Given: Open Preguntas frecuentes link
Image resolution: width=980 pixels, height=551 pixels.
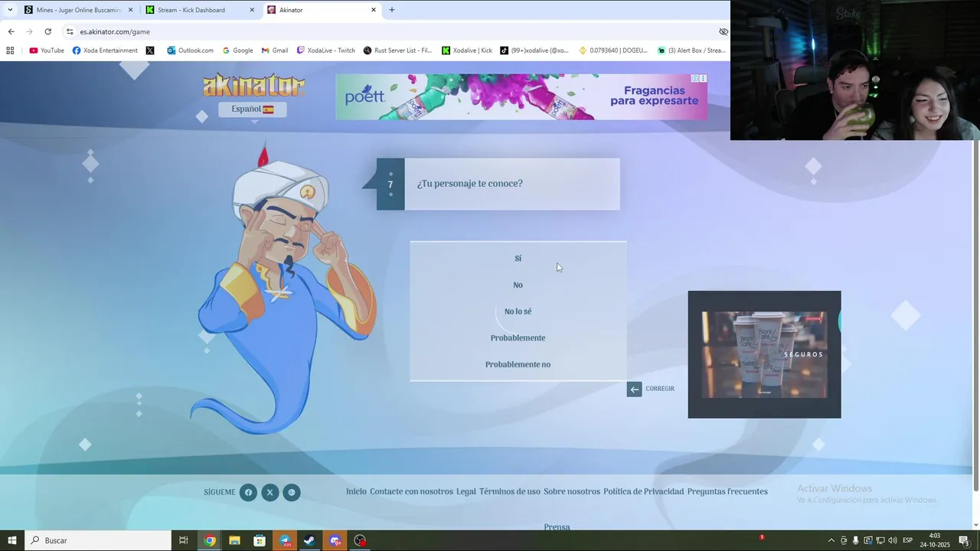Looking at the screenshot, I should click(727, 491).
